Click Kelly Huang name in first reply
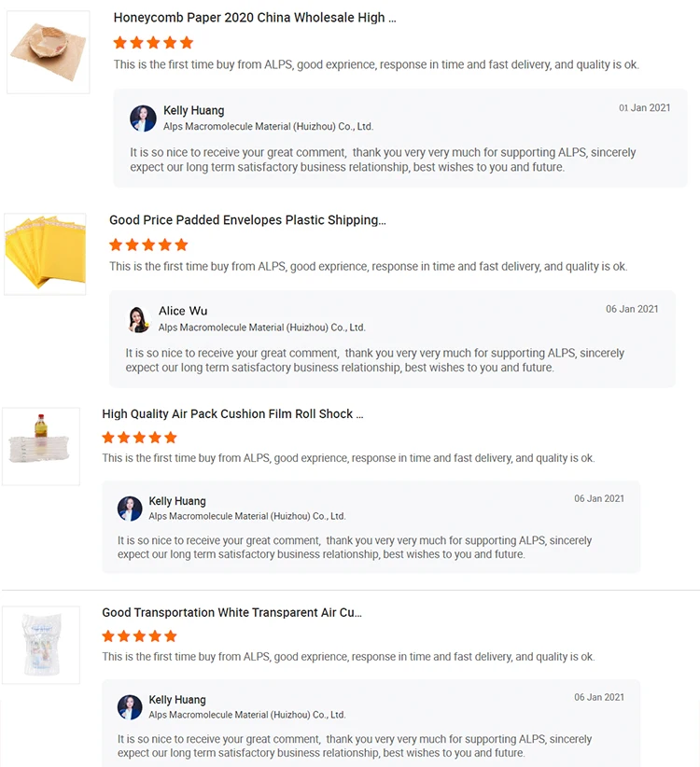700x767 pixels. 193,111
